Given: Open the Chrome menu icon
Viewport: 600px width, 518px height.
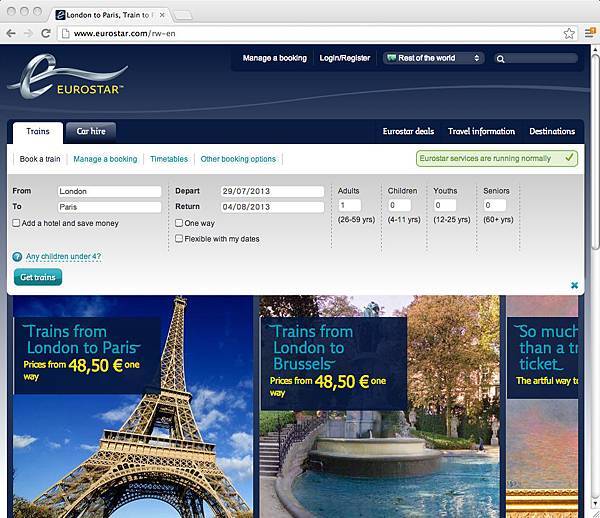Looking at the screenshot, I should click(590, 33).
